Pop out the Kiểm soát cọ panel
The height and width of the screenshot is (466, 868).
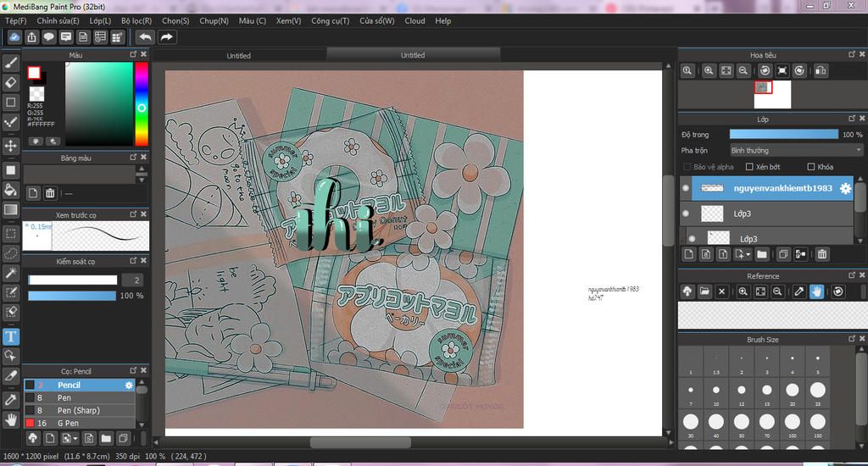[x=133, y=261]
